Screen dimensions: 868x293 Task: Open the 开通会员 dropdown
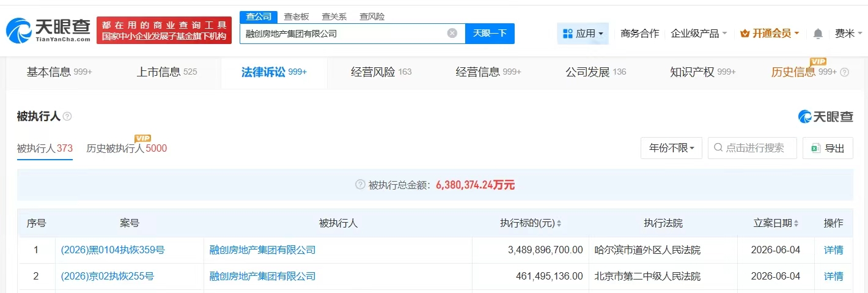(x=770, y=34)
